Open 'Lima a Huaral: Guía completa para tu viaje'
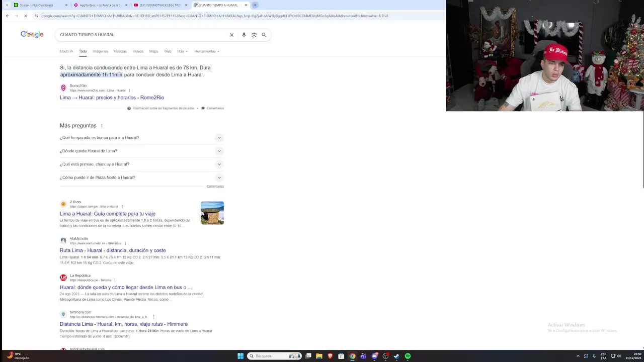 click(108, 214)
